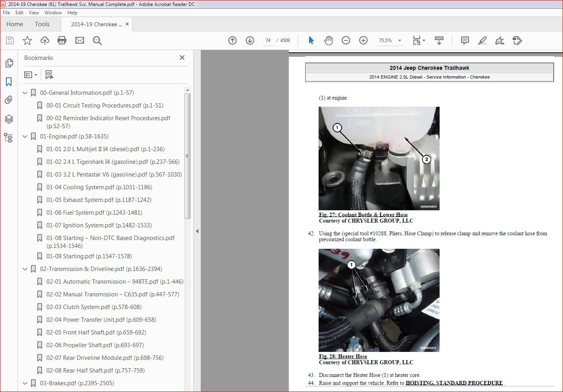Add a sticky note comment
The width and height of the screenshot is (563, 392).
coord(465,40)
